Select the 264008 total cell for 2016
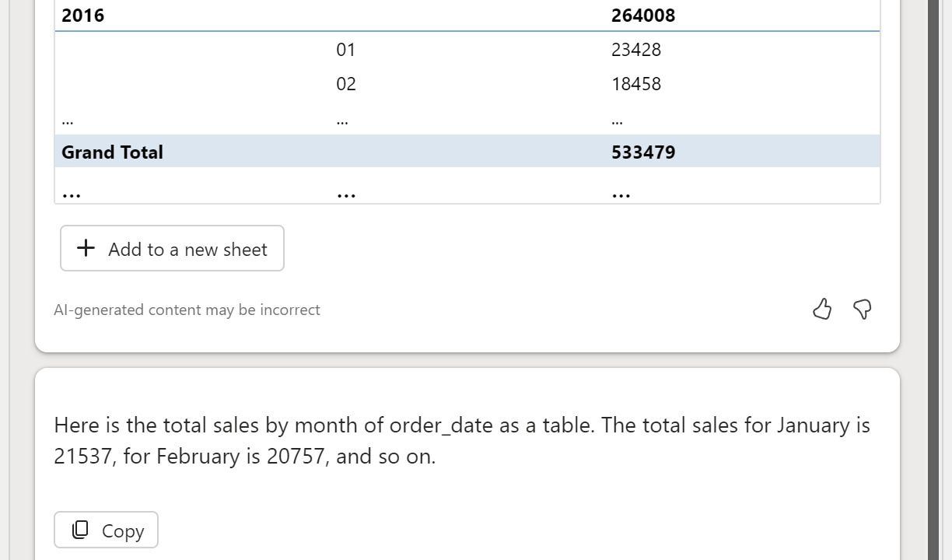 [643, 16]
